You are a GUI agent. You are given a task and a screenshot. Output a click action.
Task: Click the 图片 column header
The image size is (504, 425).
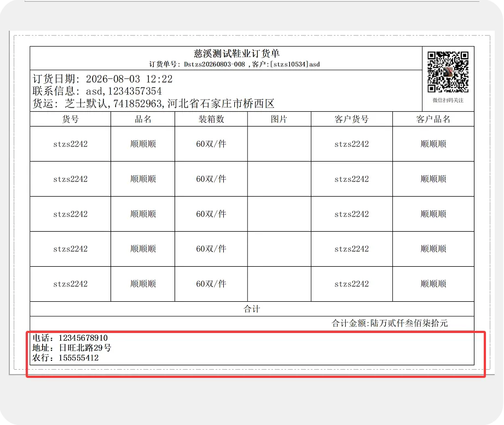(x=279, y=119)
